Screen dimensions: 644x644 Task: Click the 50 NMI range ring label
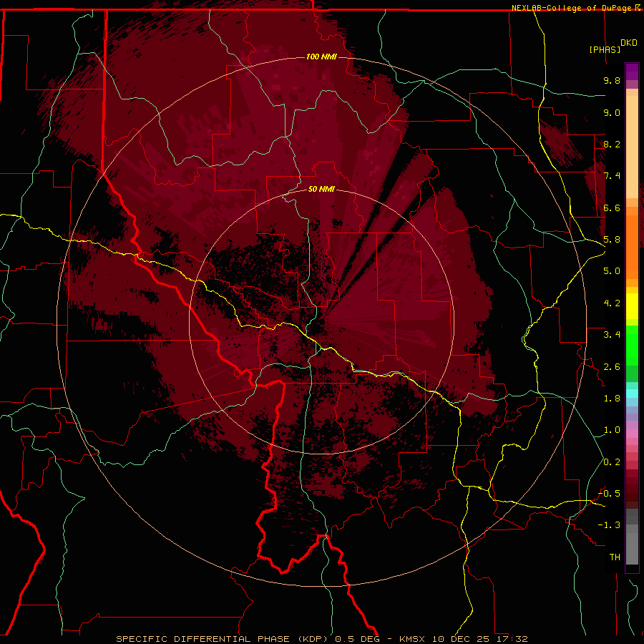321,189
